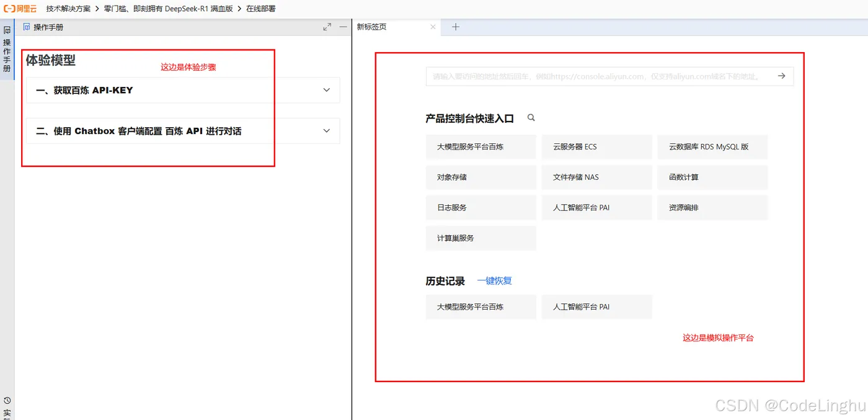Open 大模型服务平台百炼 quick entry
868x420 pixels.
pyautogui.click(x=481, y=147)
